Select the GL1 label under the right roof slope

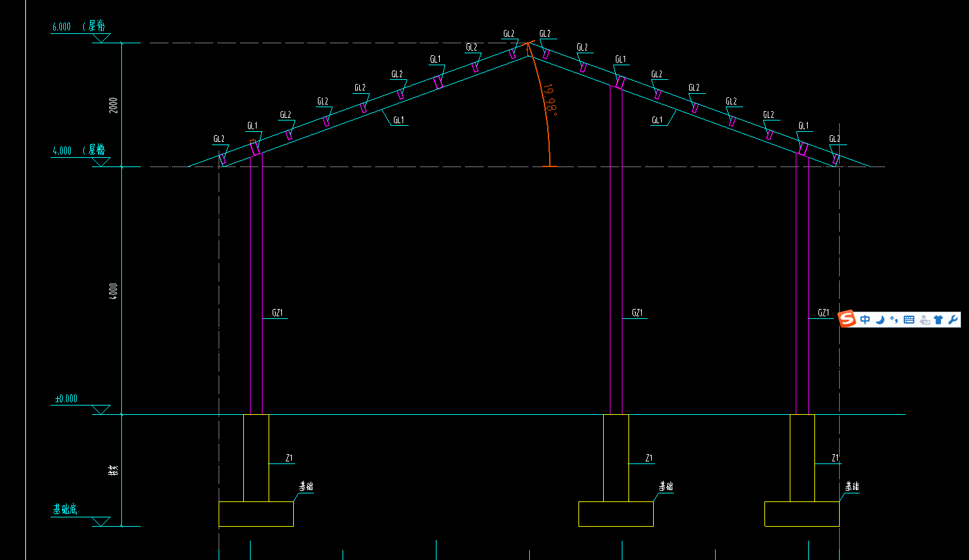tap(657, 120)
